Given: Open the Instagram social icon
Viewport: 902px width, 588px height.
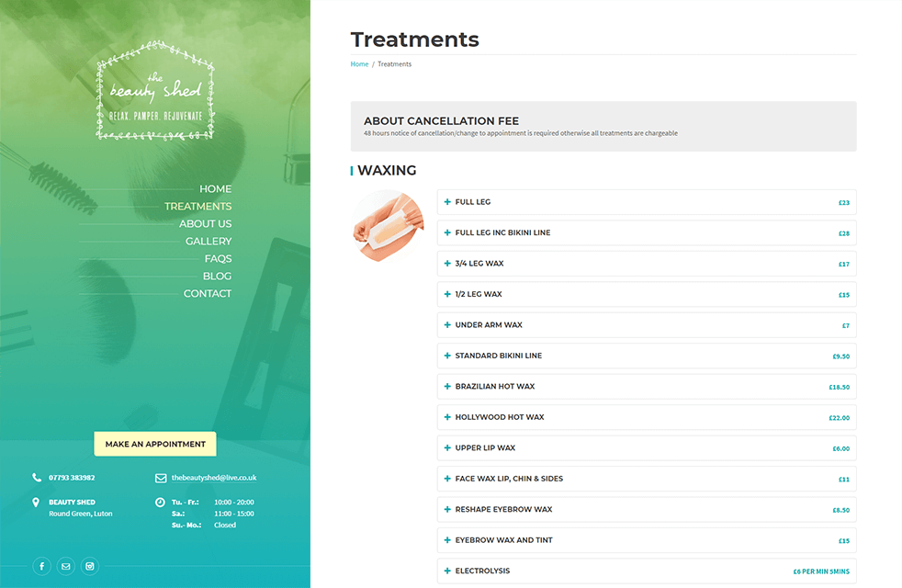Looking at the screenshot, I should point(90,567).
